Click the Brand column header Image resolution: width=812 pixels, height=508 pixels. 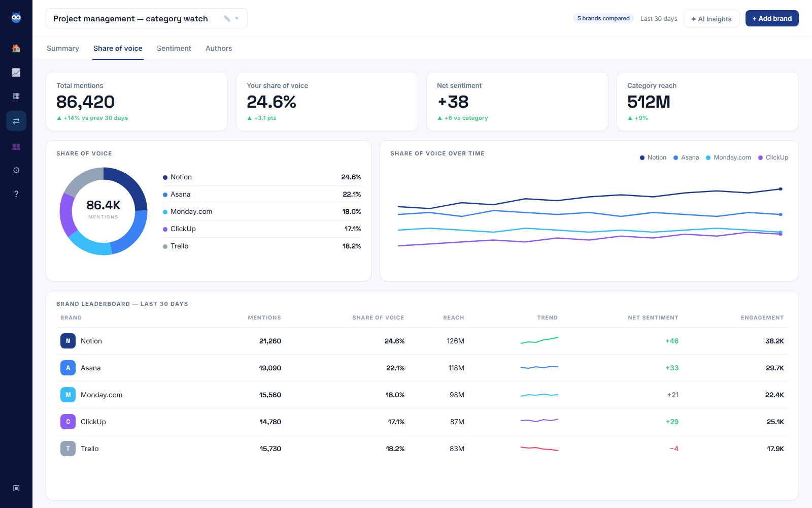click(x=71, y=317)
